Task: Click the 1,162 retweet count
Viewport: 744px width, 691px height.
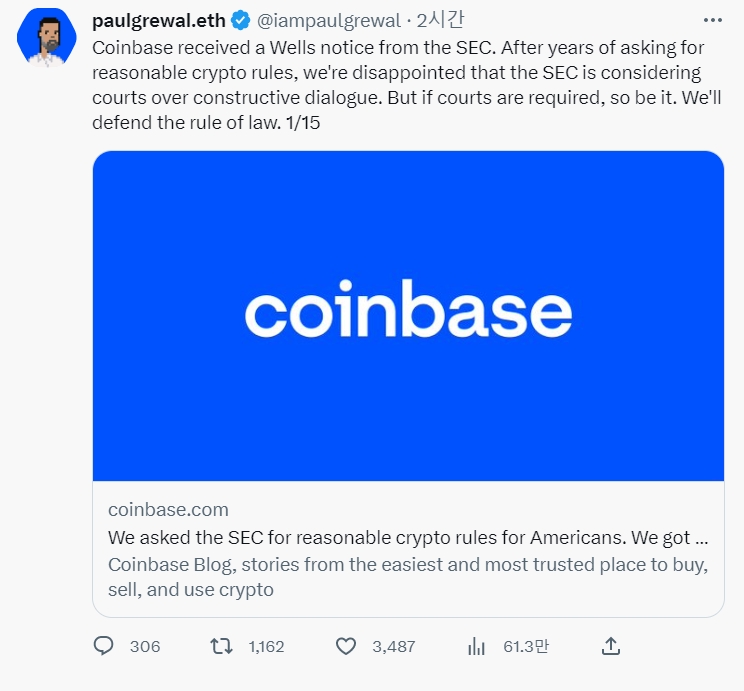Action: [266, 646]
